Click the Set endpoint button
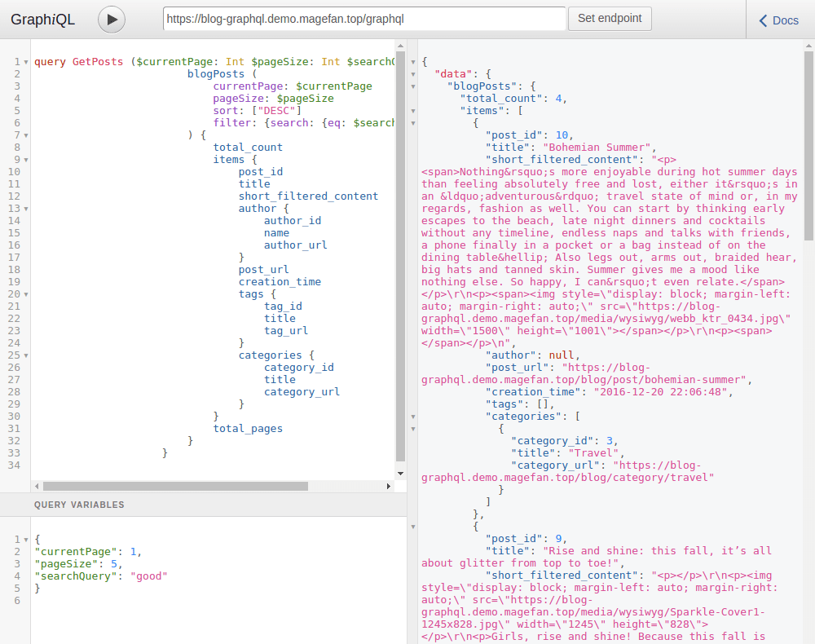 coord(610,18)
